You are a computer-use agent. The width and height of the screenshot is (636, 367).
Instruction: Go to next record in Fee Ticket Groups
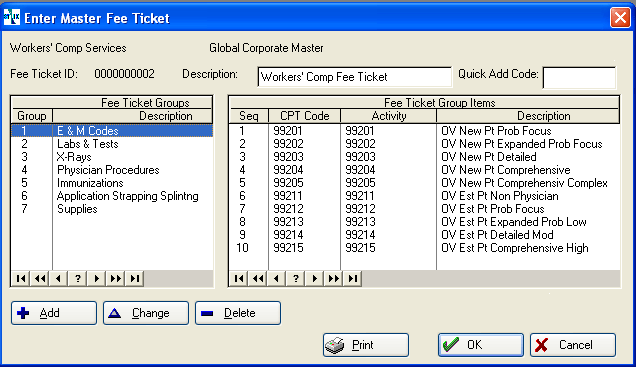97,279
